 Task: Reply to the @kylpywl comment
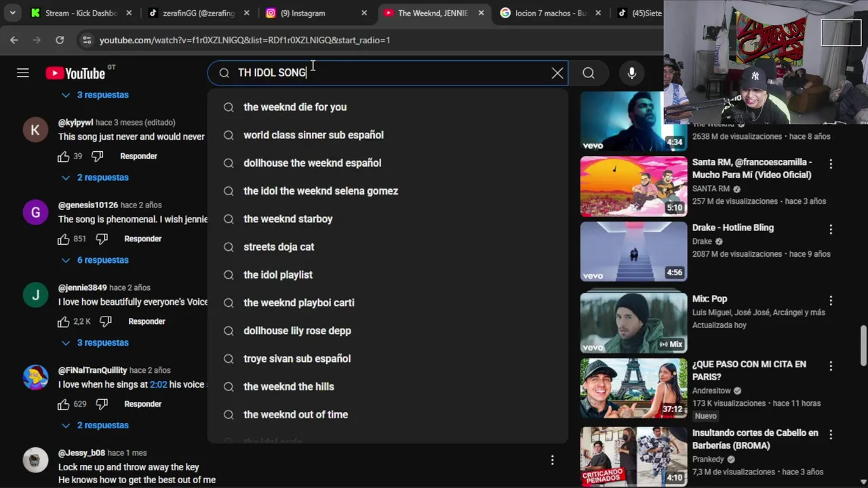point(138,156)
